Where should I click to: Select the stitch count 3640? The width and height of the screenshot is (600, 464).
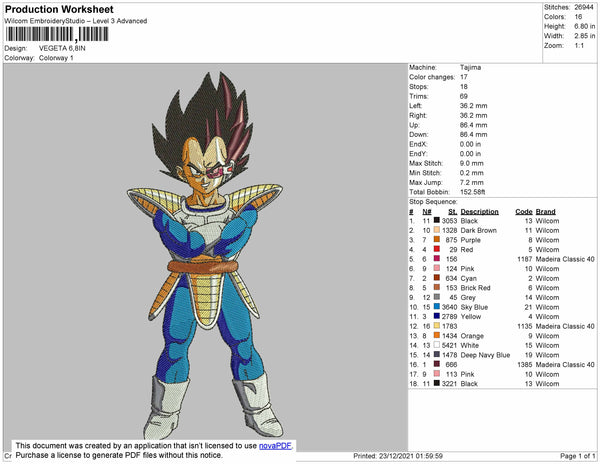tap(450, 307)
